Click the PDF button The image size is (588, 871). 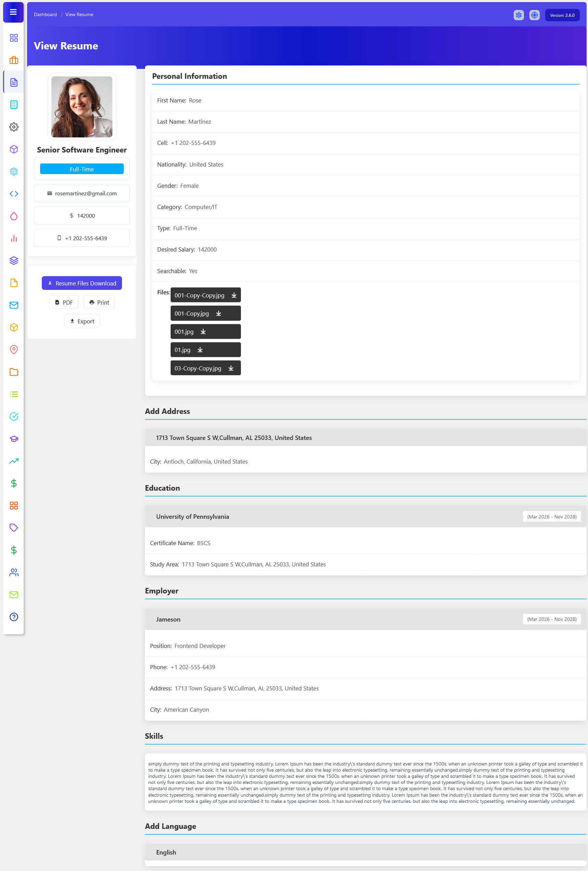click(x=64, y=303)
